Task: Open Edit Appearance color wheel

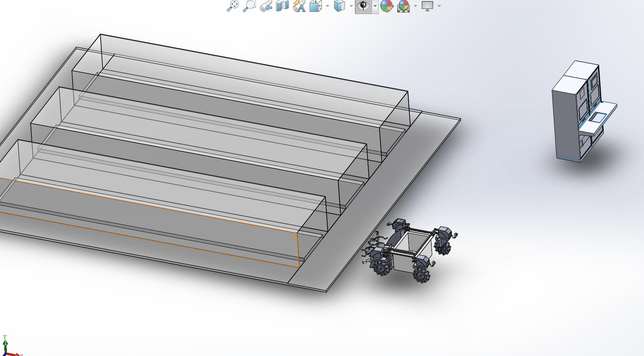Action: coord(386,6)
